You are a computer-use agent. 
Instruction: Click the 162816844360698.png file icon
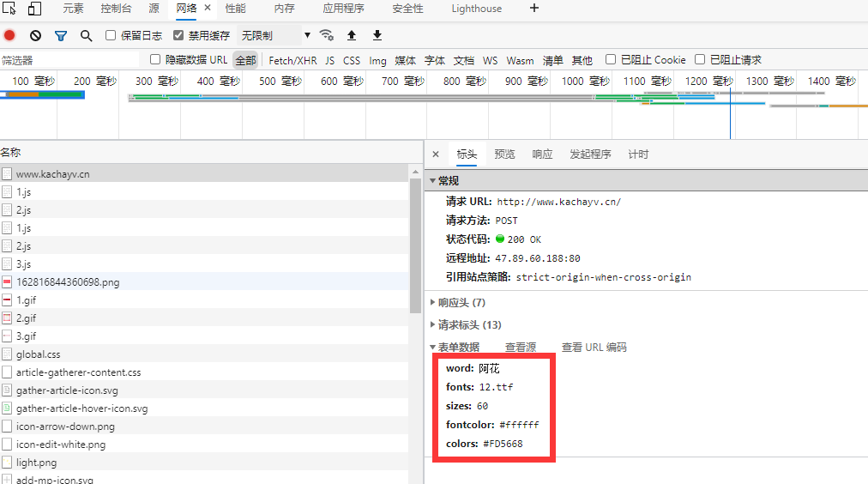[x=7, y=281]
